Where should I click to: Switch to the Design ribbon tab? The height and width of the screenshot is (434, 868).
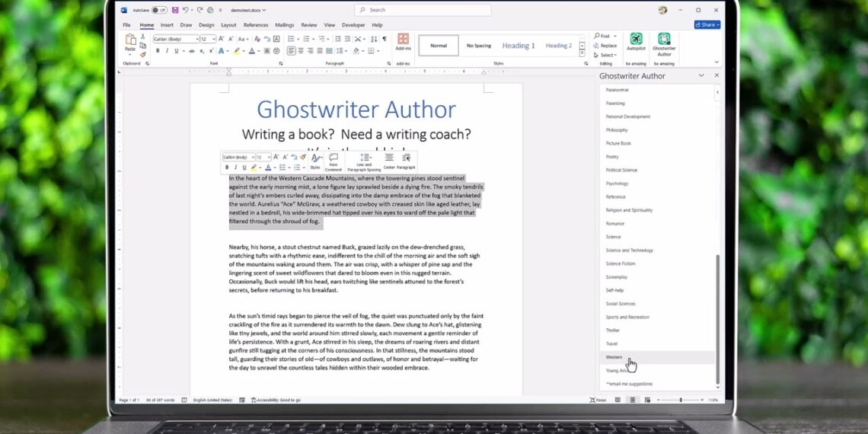[206, 25]
